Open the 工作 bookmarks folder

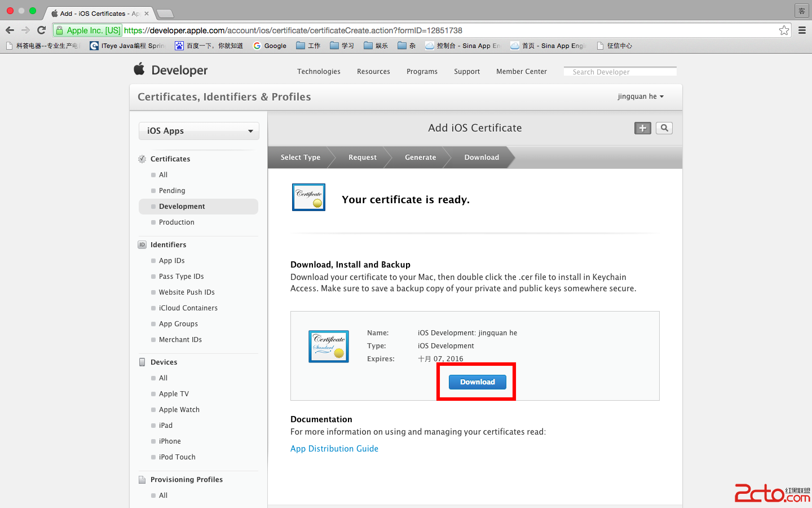[x=308, y=46]
